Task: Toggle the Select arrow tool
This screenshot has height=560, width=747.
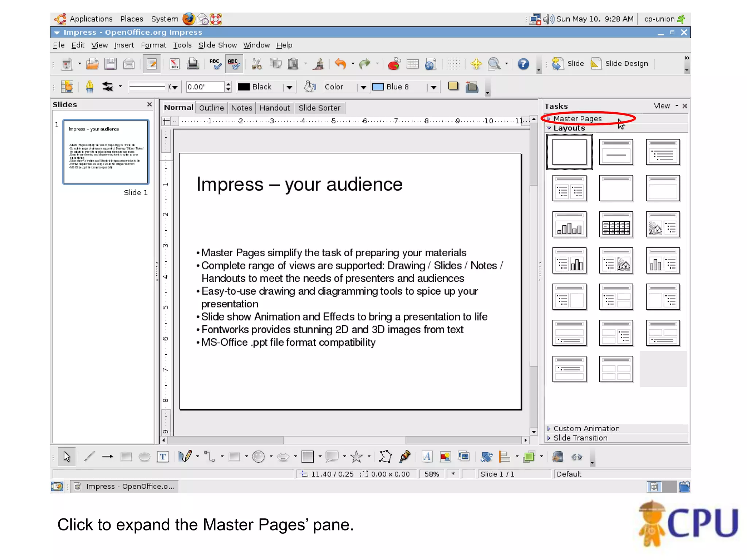Action: click(66, 456)
